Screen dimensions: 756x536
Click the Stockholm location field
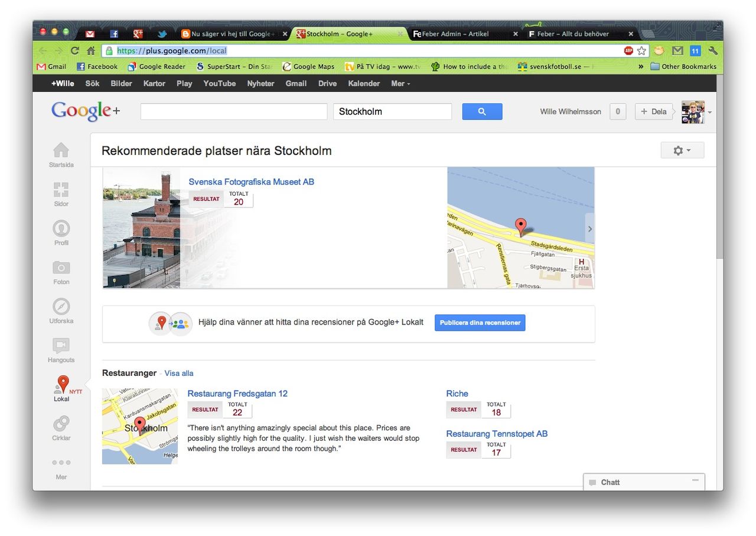pyautogui.click(x=393, y=112)
